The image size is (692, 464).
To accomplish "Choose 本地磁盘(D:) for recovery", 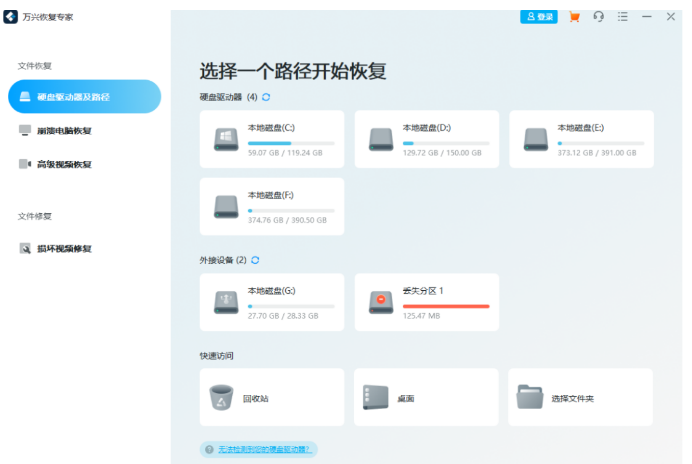I will (426, 139).
